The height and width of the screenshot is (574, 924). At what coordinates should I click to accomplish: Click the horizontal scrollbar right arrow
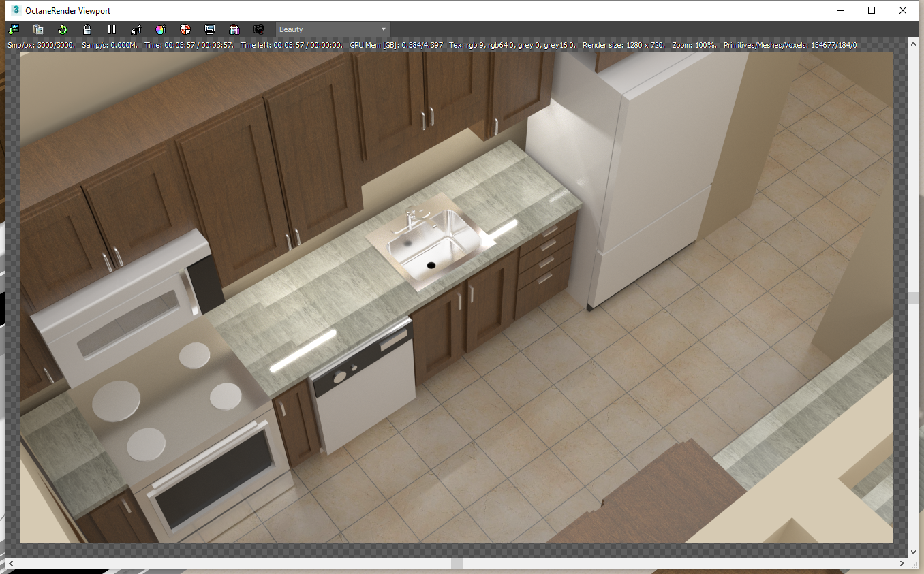[903, 563]
